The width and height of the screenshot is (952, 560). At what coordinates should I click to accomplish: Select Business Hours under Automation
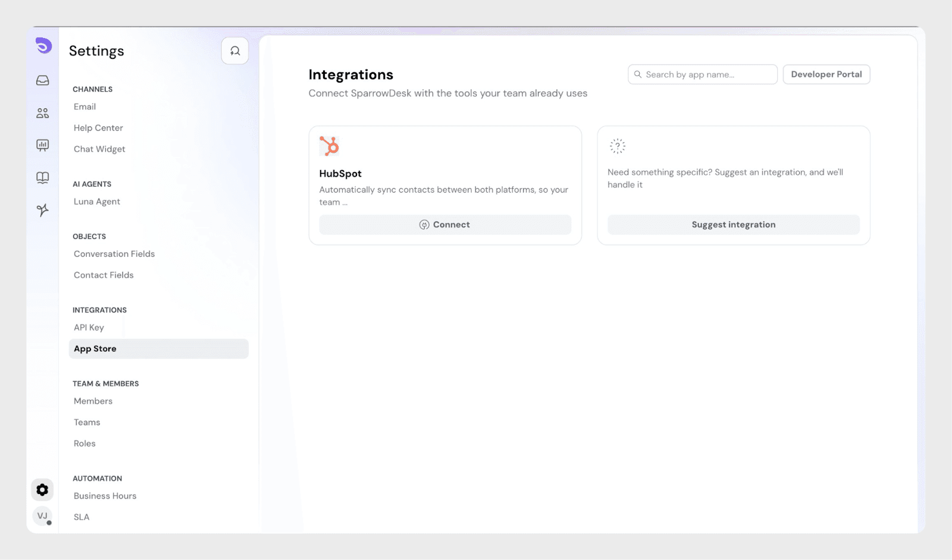click(105, 496)
